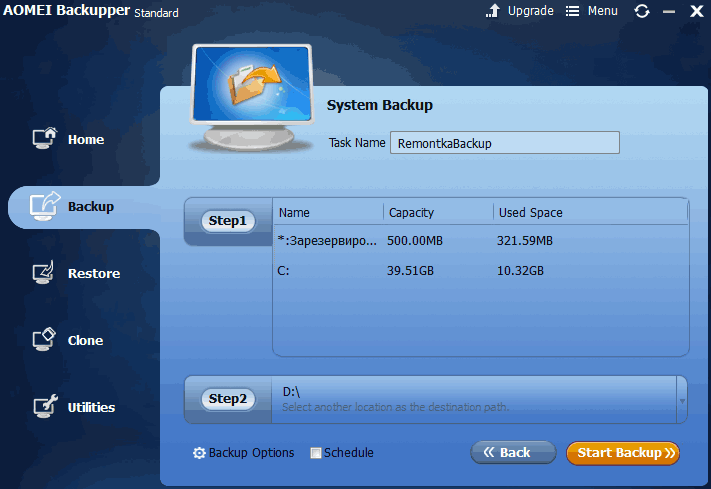Click the D:\ destination path field
The image size is (711, 489).
[474, 399]
